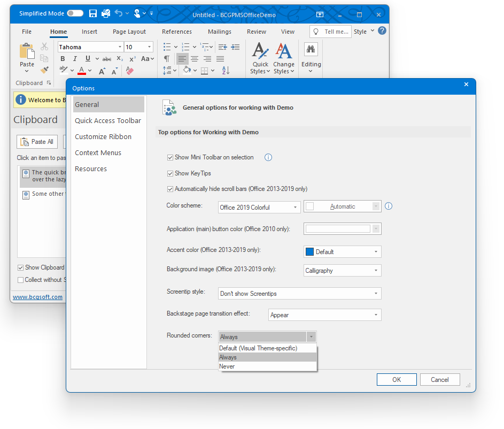Enable Show Mini Toolbar on selection
The height and width of the screenshot is (429, 504).
[x=170, y=157]
